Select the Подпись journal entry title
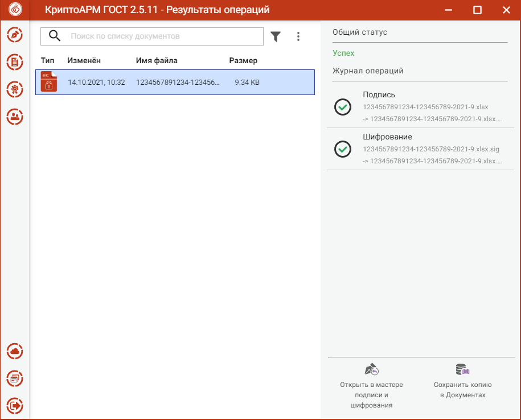This screenshot has width=521, height=420. pos(379,94)
